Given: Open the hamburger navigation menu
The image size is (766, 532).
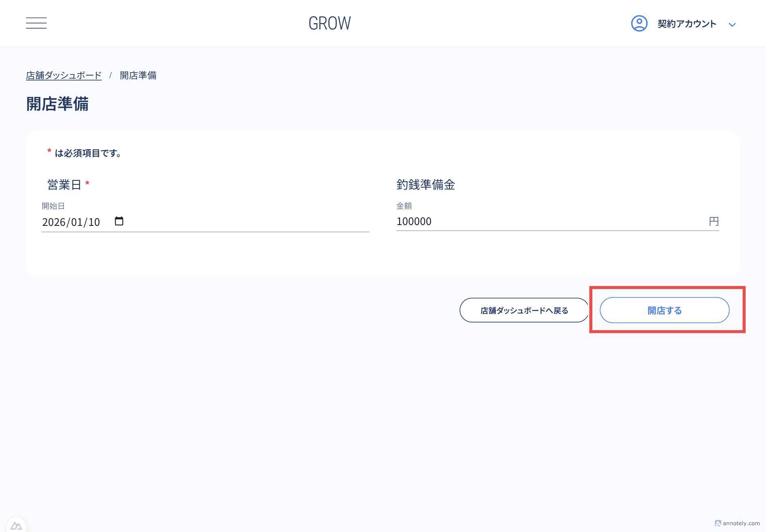Looking at the screenshot, I should tap(36, 23).
